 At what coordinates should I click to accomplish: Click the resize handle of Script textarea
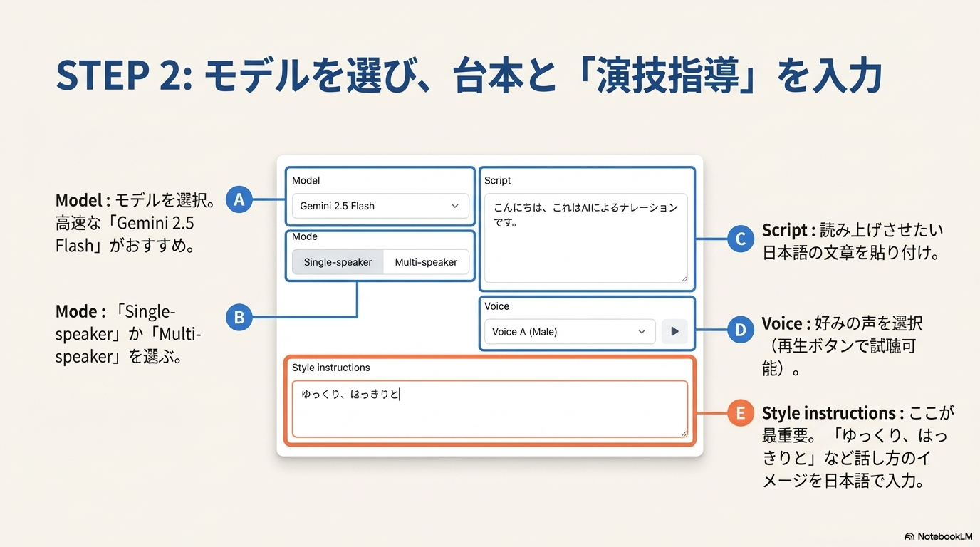[684, 278]
